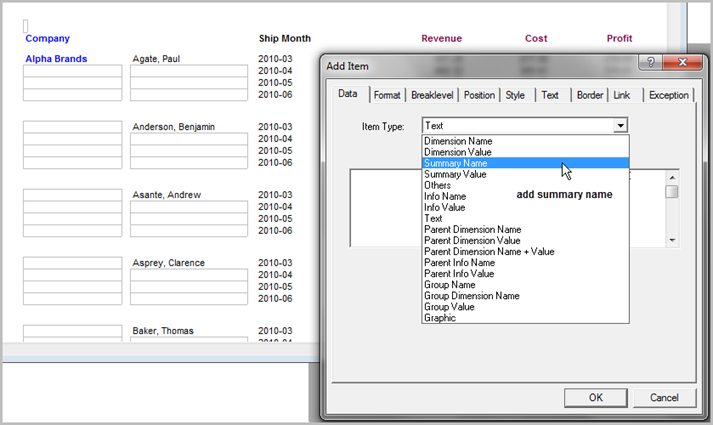Screen dimensions: 713x425
Task: Switch to the Exception tab
Action: click(668, 95)
